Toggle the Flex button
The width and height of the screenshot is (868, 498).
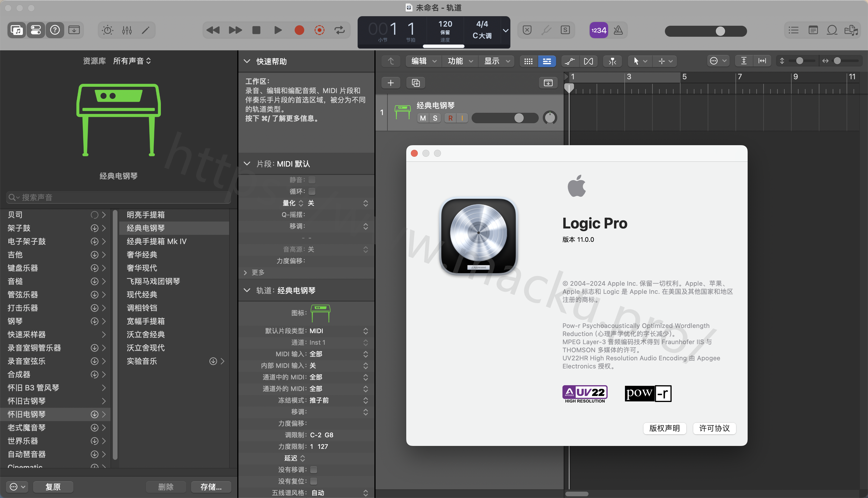click(589, 61)
